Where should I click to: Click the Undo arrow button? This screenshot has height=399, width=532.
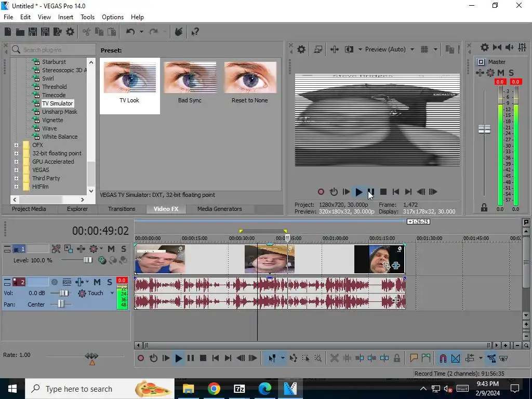(x=130, y=32)
